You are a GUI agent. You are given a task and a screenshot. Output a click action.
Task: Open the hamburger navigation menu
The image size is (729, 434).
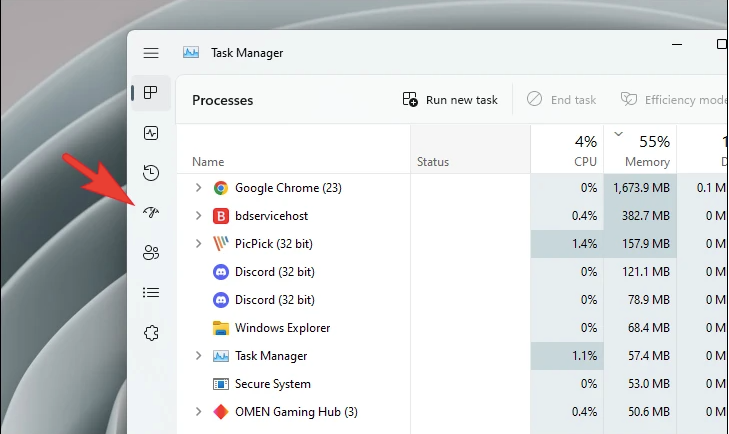(x=151, y=53)
